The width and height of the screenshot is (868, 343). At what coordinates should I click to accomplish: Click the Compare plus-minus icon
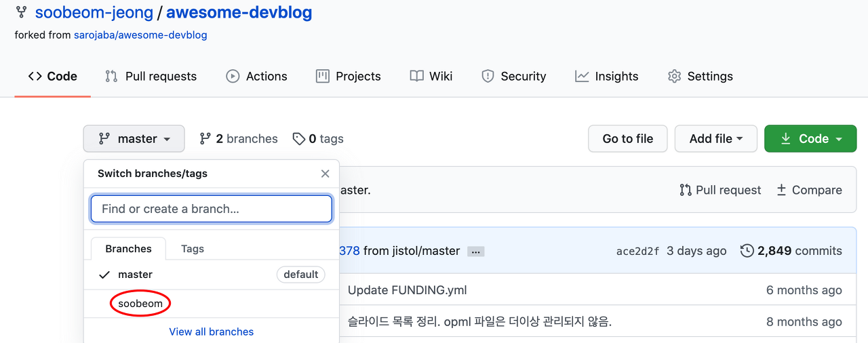pyautogui.click(x=781, y=190)
